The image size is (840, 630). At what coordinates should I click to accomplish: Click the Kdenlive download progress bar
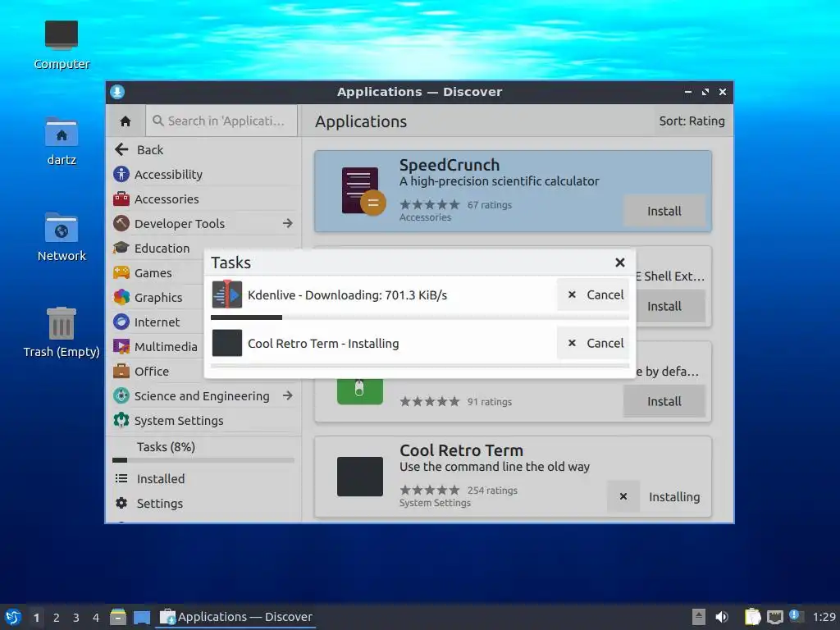[419, 317]
